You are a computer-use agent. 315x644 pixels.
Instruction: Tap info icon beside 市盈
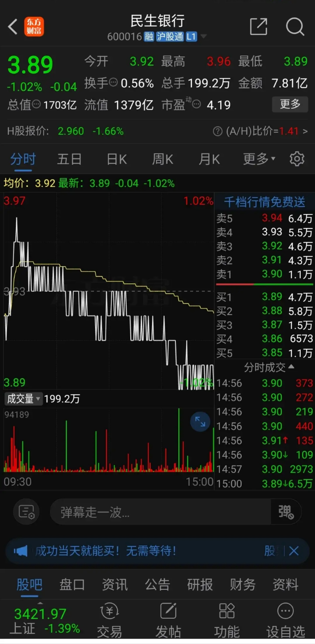(197, 104)
